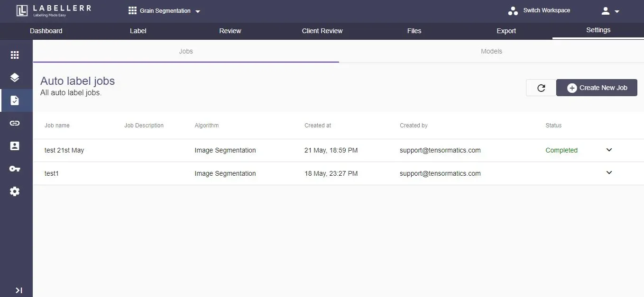644x297 pixels.
Task: Click support email in test 21st May row
Action: [440, 150]
